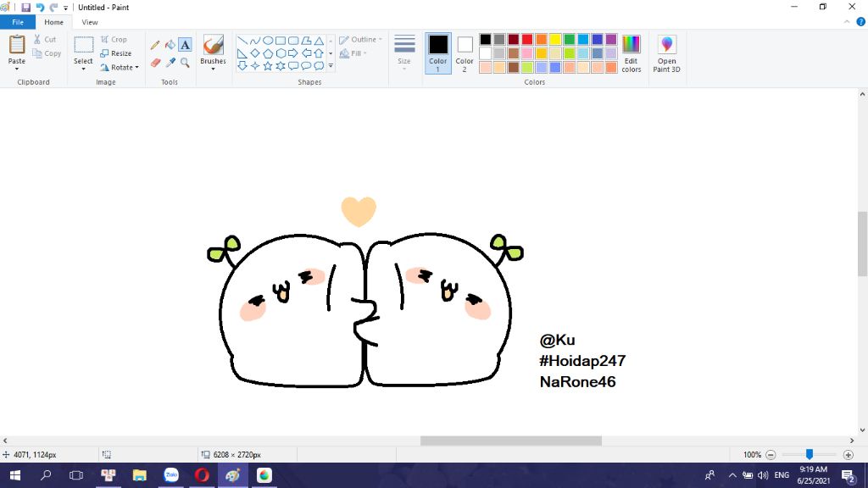Click the Copy button
The width and height of the screenshot is (868, 488).
click(x=47, y=53)
